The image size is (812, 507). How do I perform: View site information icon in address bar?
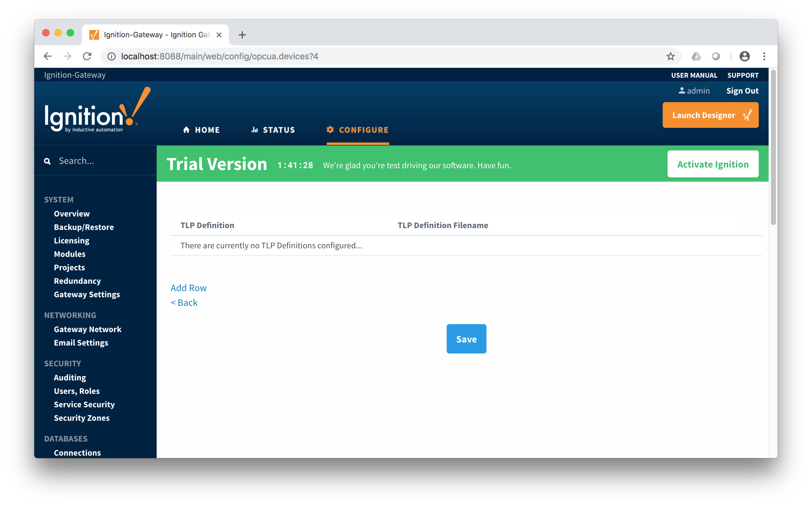111,56
